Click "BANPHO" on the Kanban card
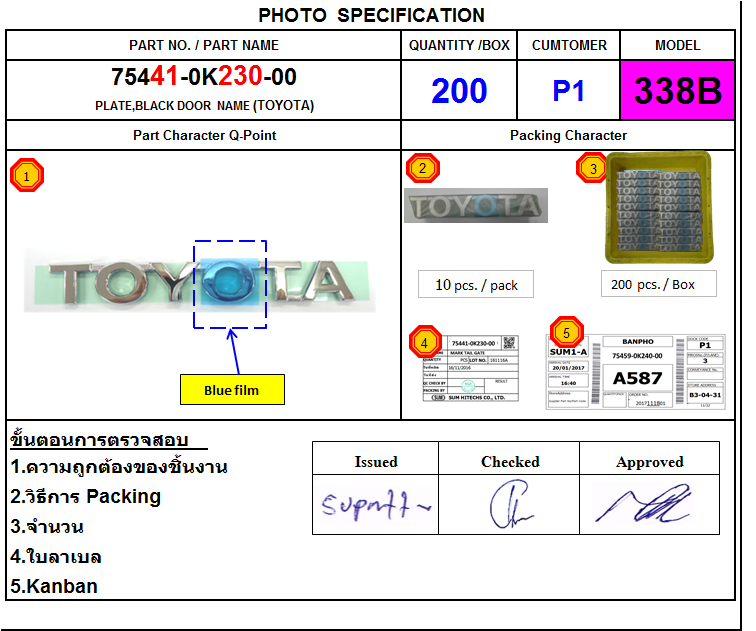 637,341
